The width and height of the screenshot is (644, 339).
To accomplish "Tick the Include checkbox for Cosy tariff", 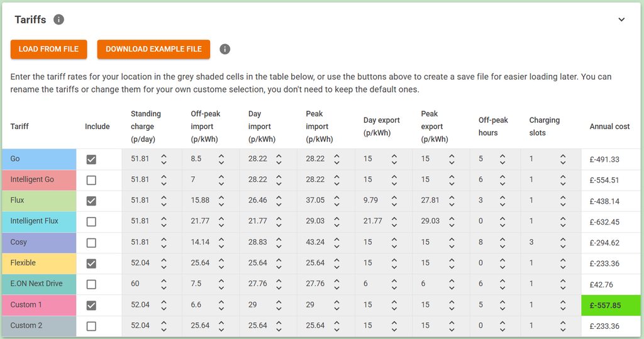I will (91, 242).
